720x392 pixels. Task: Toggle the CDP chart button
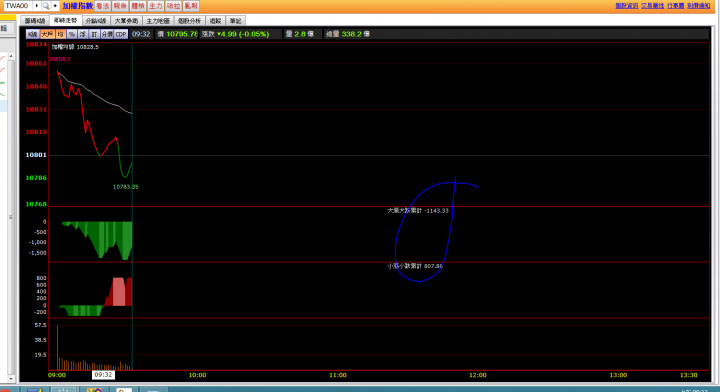point(121,34)
